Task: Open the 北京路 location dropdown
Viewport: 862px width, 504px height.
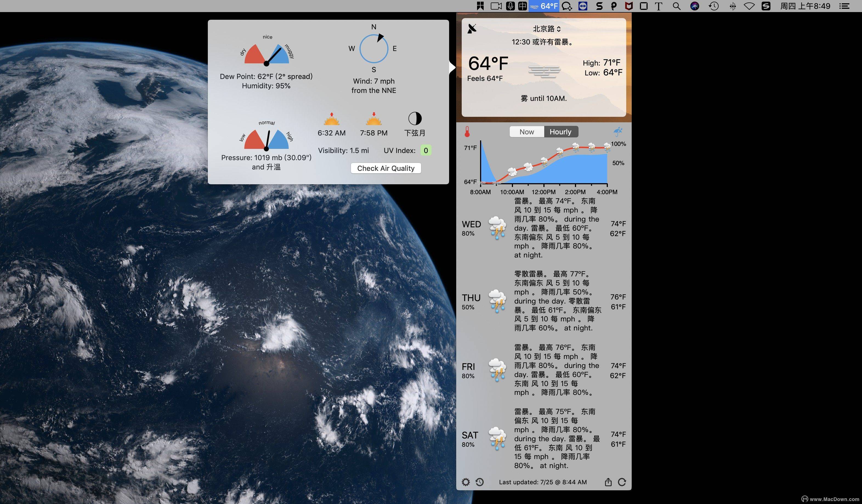Action: pos(547,29)
